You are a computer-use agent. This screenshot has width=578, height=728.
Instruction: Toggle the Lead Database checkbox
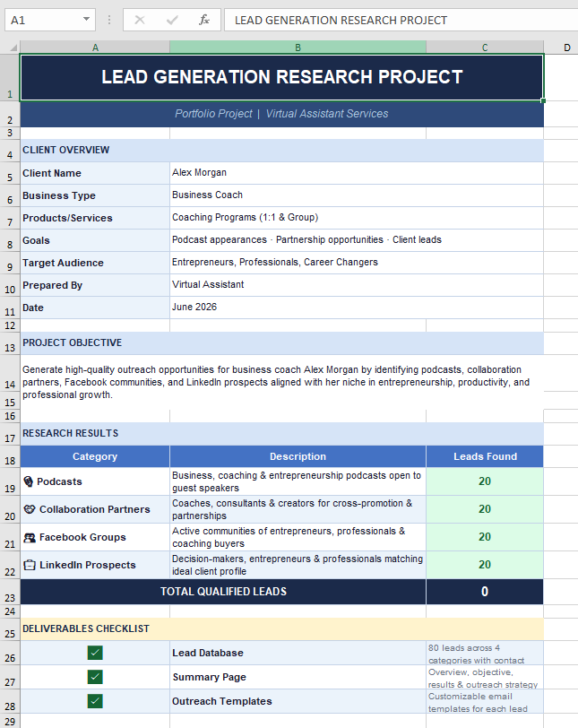[x=95, y=653]
